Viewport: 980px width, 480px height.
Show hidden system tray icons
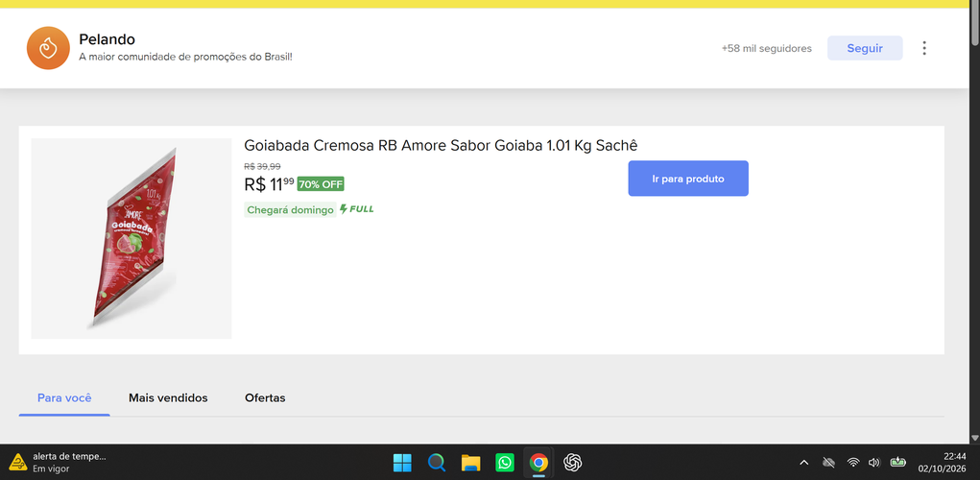pos(804,463)
